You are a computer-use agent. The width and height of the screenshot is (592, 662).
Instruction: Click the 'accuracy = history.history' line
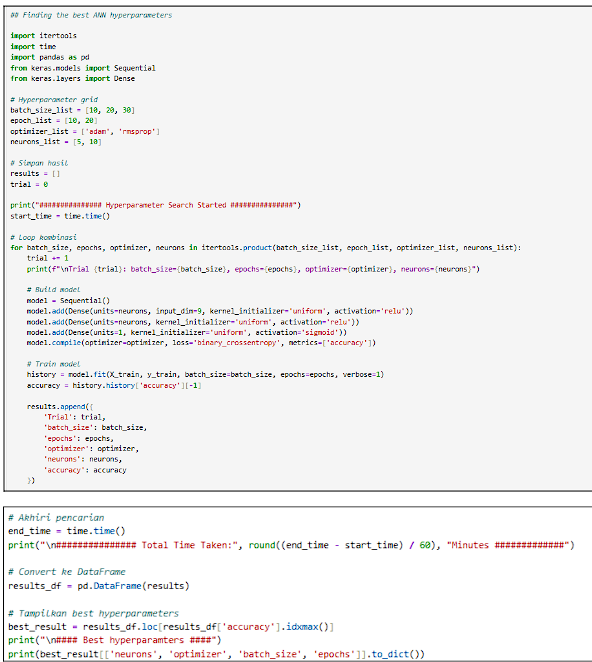click(x=114, y=385)
